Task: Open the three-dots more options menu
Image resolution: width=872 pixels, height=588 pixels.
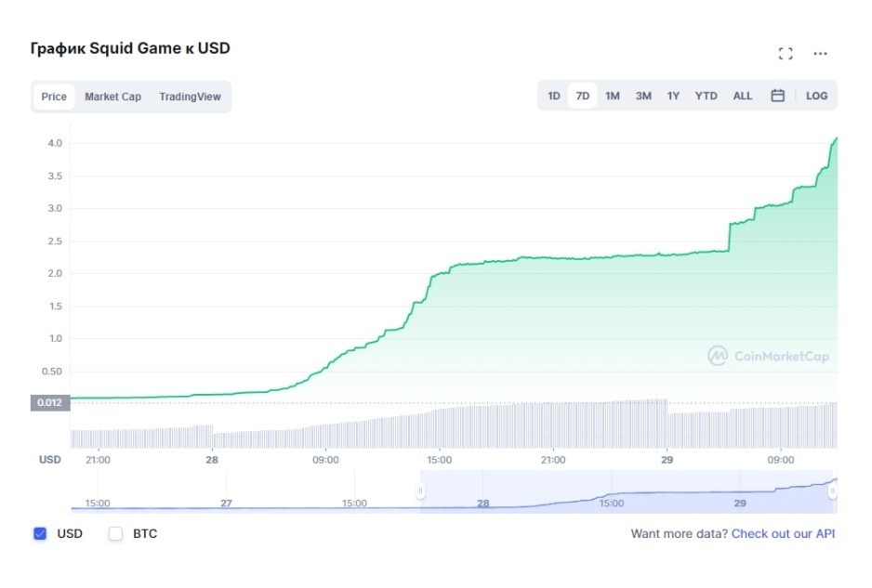Action: [x=820, y=53]
